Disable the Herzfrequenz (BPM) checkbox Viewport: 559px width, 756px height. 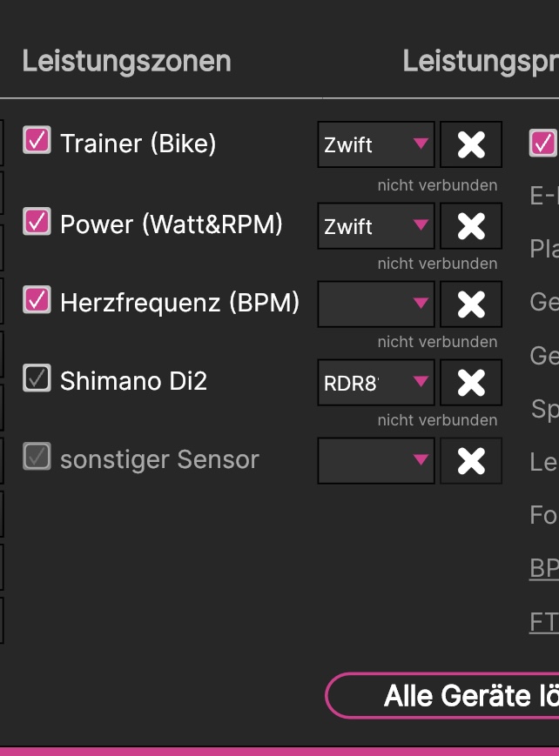coord(37,300)
